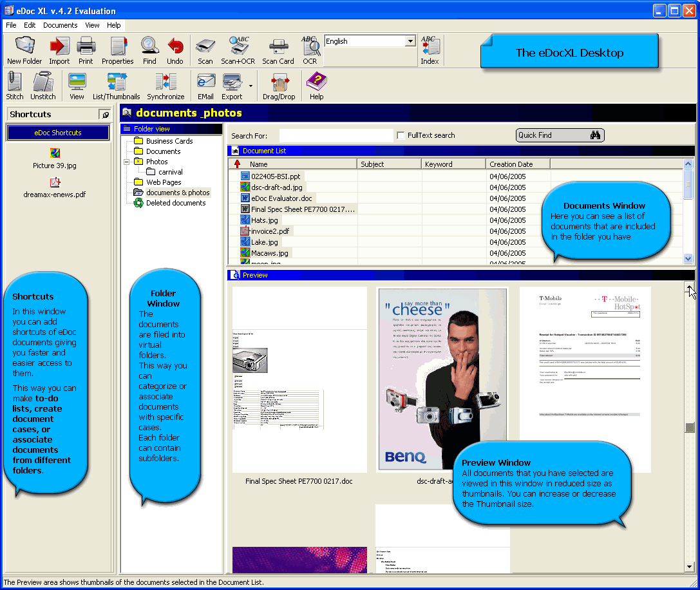The width and height of the screenshot is (700, 590).
Task: Click the OCR toolbar icon
Action: [x=310, y=51]
